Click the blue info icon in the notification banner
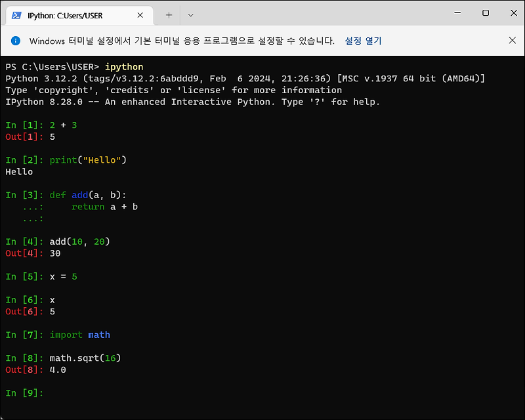 click(x=14, y=40)
